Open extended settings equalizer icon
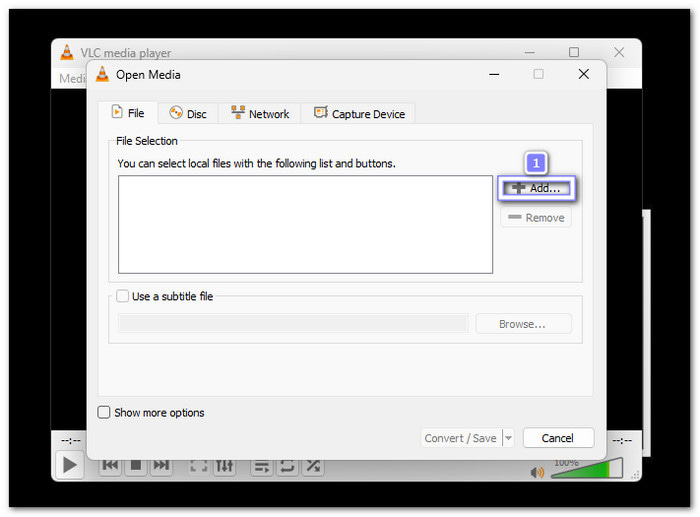 click(225, 466)
